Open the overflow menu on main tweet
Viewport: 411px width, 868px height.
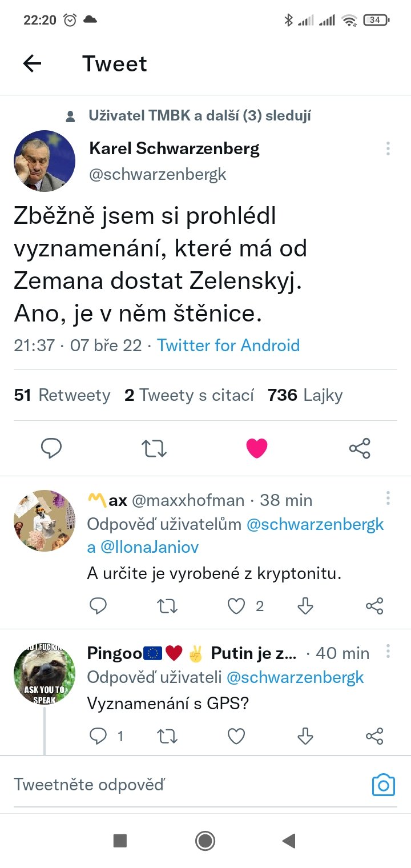point(388,148)
